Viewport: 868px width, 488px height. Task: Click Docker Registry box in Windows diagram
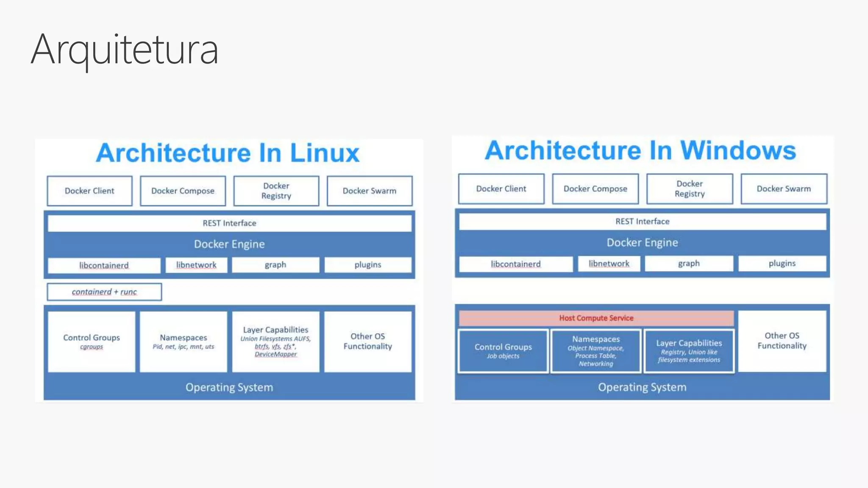pos(689,189)
